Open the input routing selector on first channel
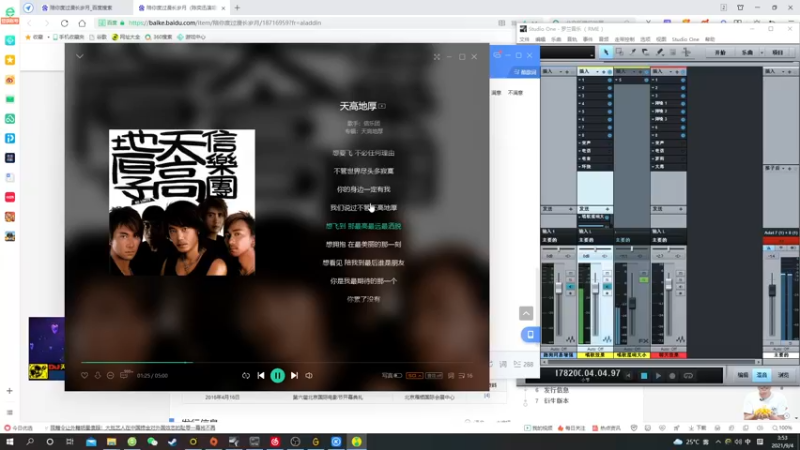The width and height of the screenshot is (800, 450). click(559, 231)
